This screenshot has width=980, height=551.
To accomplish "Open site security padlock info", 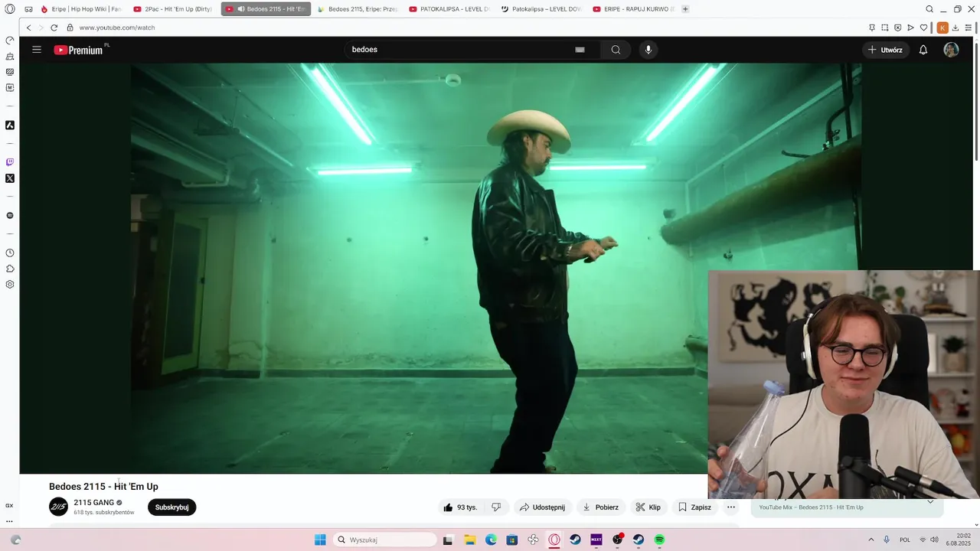I will coord(70,28).
